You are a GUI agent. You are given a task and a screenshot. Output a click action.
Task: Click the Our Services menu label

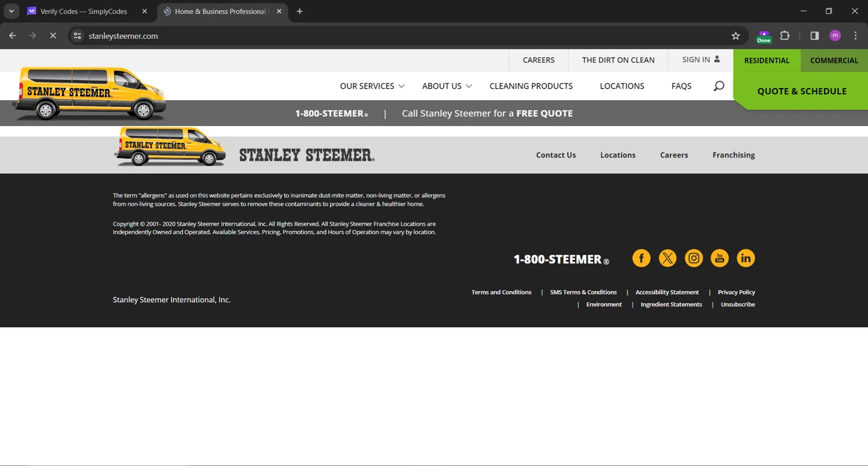[x=367, y=86]
